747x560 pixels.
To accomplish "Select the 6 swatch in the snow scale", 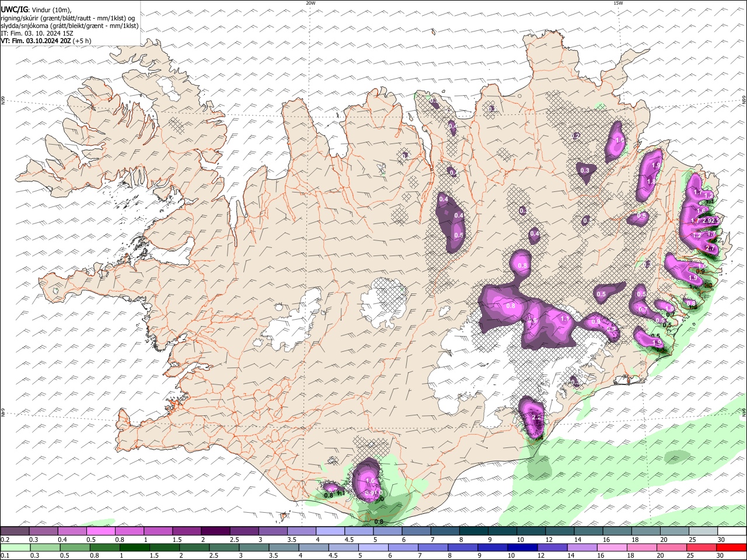I will coord(416,531).
